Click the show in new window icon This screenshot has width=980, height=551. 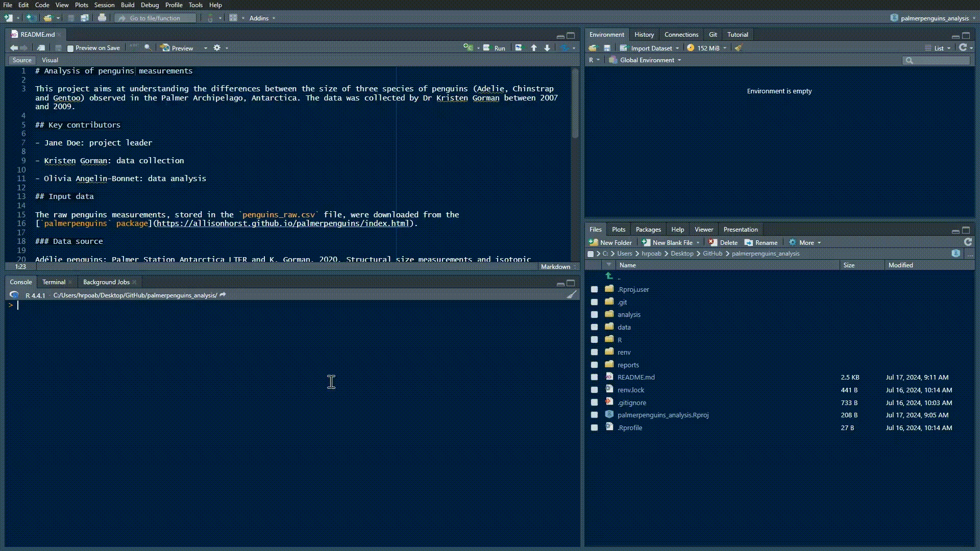41,48
